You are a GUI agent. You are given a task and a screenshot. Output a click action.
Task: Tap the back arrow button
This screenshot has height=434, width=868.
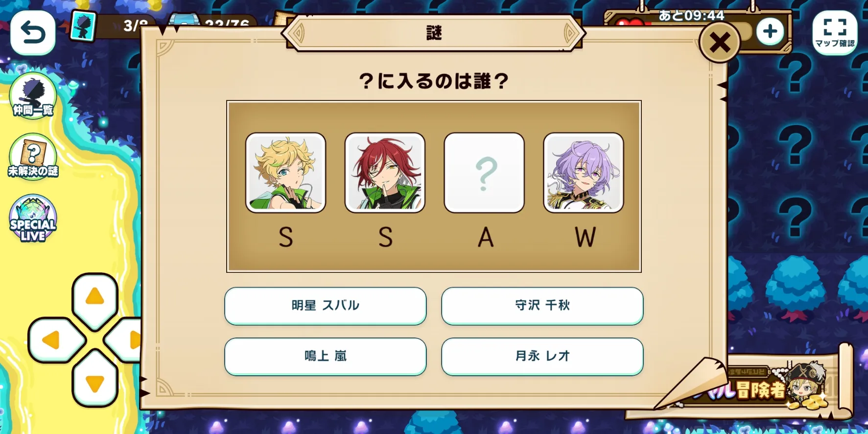click(x=33, y=33)
